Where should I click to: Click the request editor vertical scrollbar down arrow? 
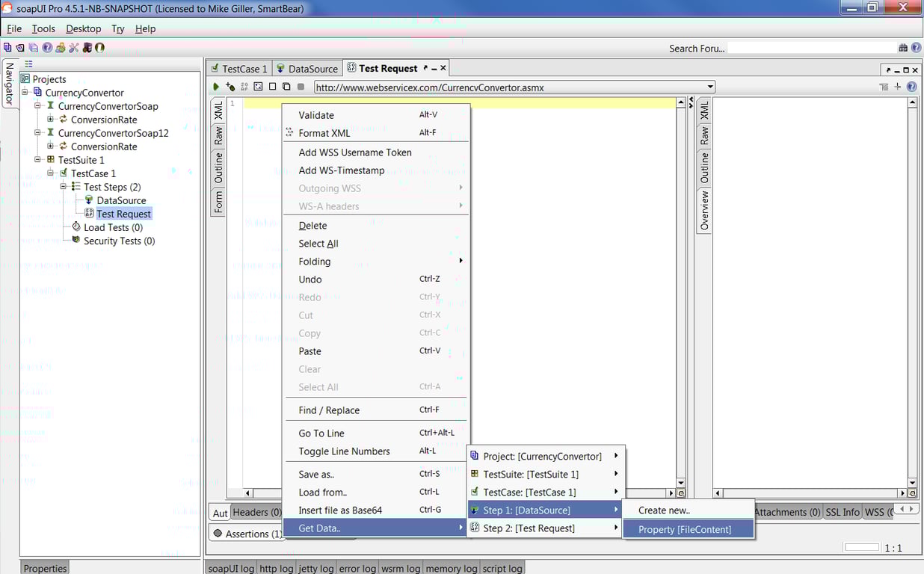681,483
